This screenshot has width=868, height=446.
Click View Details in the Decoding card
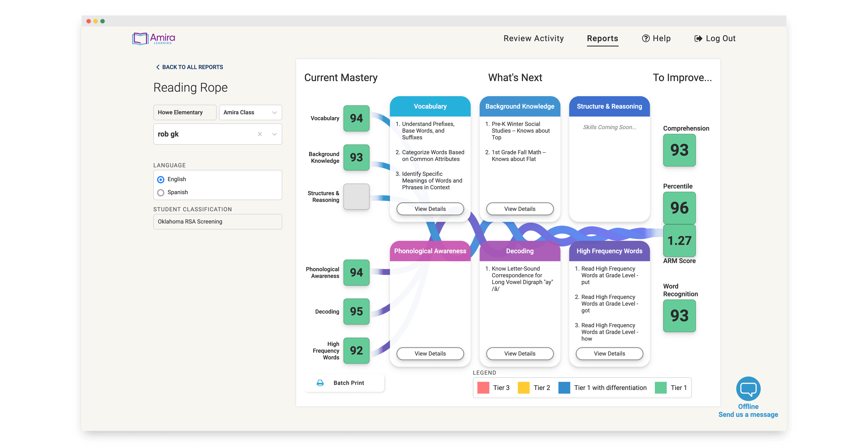click(x=520, y=353)
